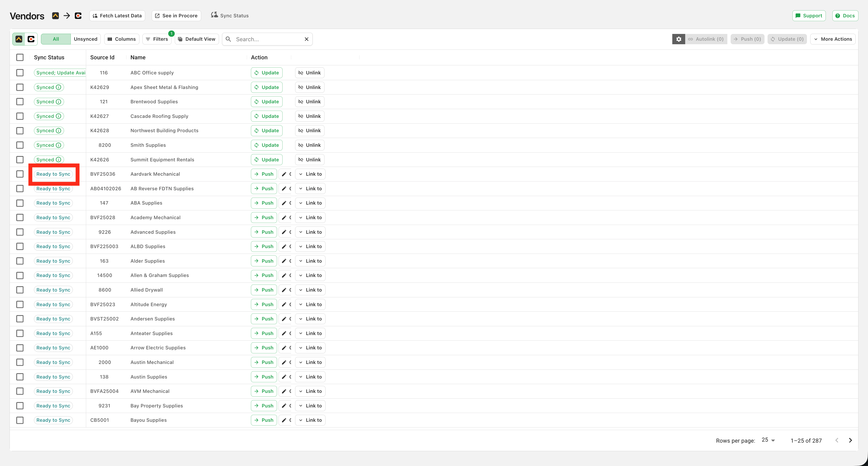This screenshot has height=466, width=868.
Task: Click the Autolink (0) button
Action: click(x=706, y=39)
